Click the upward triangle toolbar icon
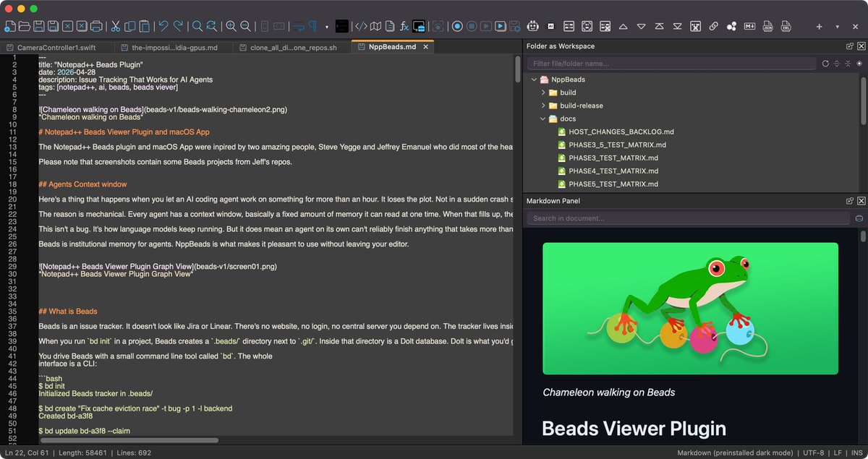868x459 pixels. [x=623, y=27]
